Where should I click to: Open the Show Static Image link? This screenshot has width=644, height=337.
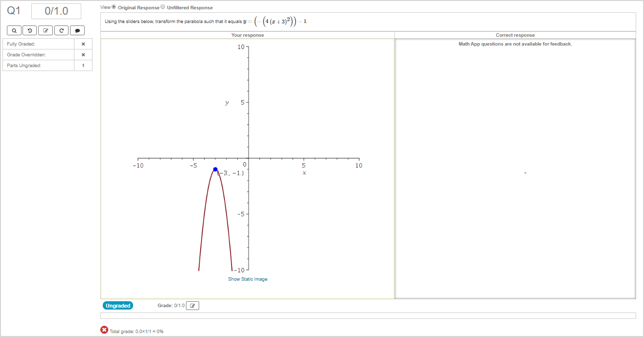[x=248, y=279]
